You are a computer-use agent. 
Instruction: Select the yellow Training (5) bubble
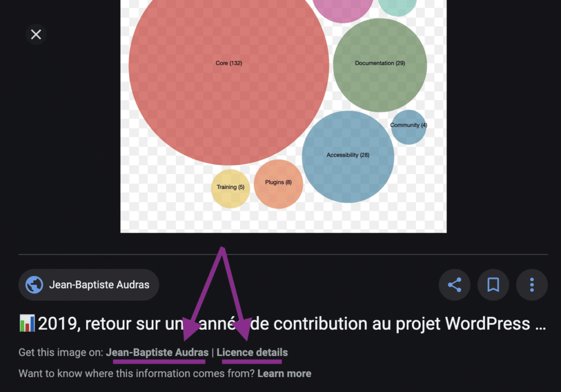tap(231, 189)
